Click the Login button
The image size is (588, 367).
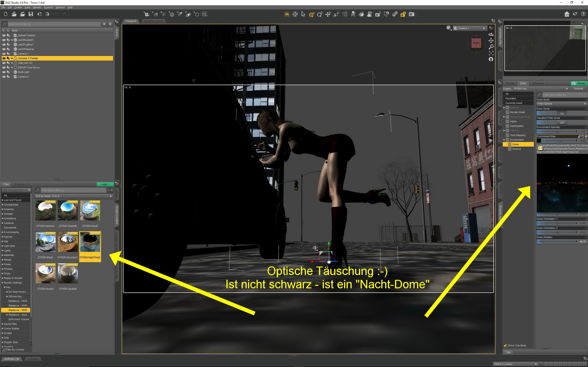(x=105, y=184)
